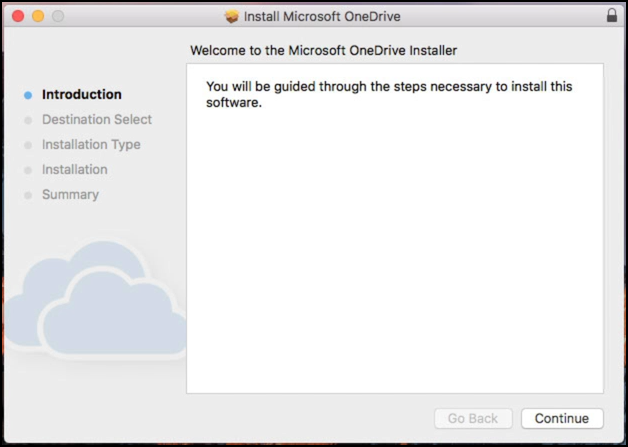Select the Summary step label
The image size is (628, 447).
click(x=70, y=195)
